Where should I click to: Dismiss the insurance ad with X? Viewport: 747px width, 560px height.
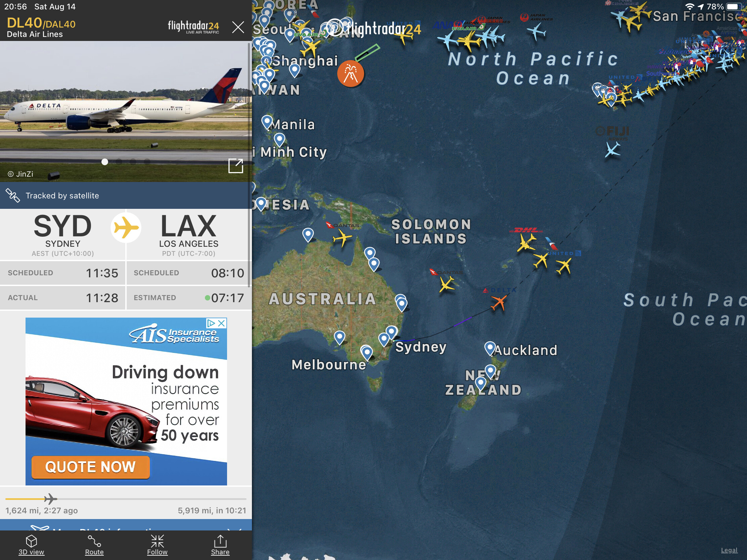(222, 323)
